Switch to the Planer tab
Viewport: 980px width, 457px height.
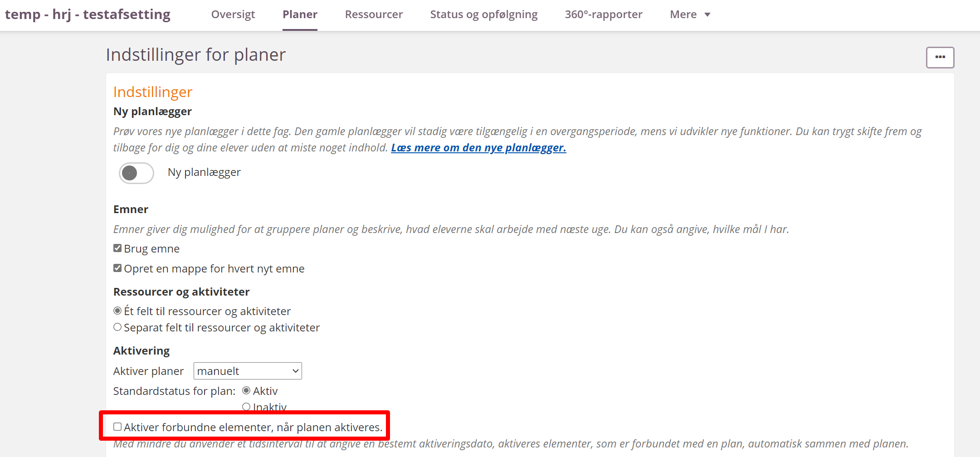(300, 15)
